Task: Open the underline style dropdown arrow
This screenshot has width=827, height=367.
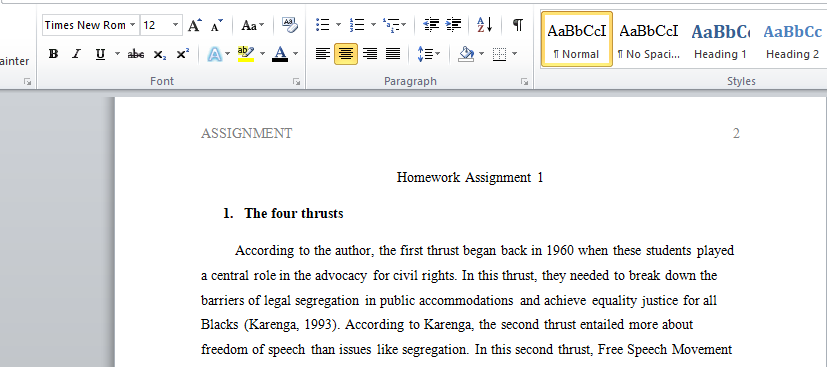Action: click(117, 54)
